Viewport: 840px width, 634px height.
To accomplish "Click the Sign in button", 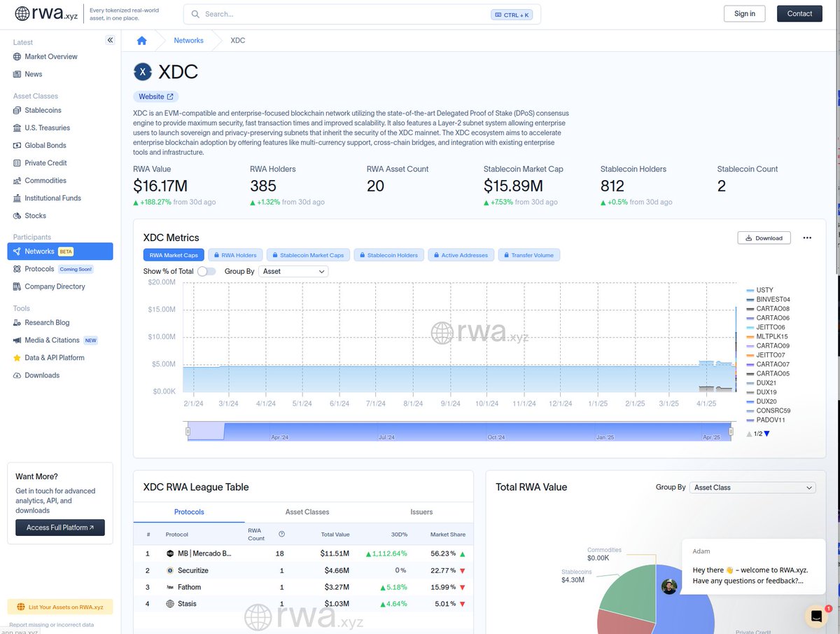I will pyautogui.click(x=745, y=14).
